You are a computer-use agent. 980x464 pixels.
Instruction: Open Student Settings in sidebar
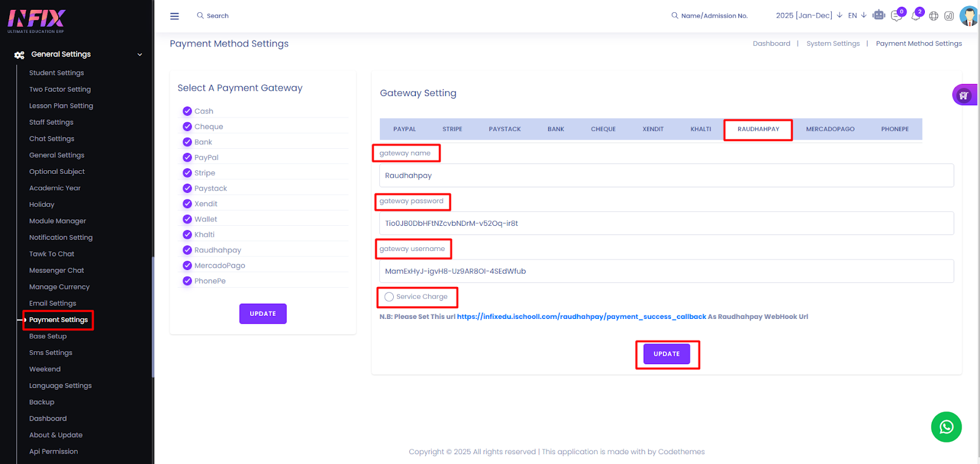(x=56, y=73)
